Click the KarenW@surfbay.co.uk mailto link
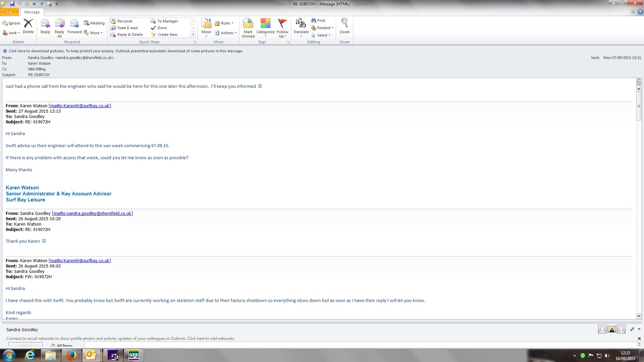The width and height of the screenshot is (644, 362). (x=80, y=106)
